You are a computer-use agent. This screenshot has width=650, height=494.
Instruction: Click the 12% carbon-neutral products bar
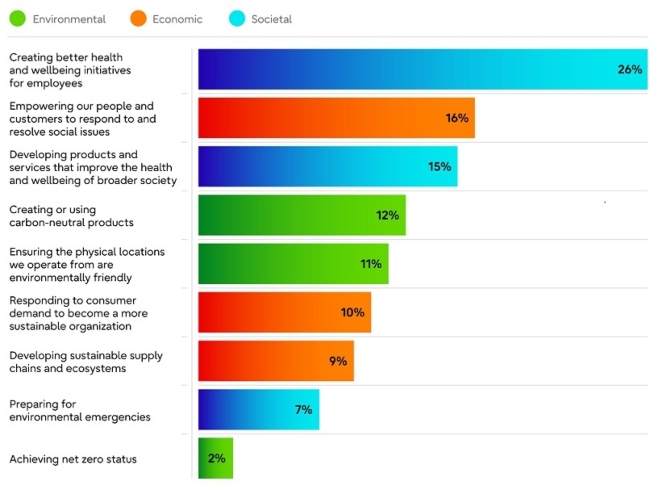click(x=302, y=215)
